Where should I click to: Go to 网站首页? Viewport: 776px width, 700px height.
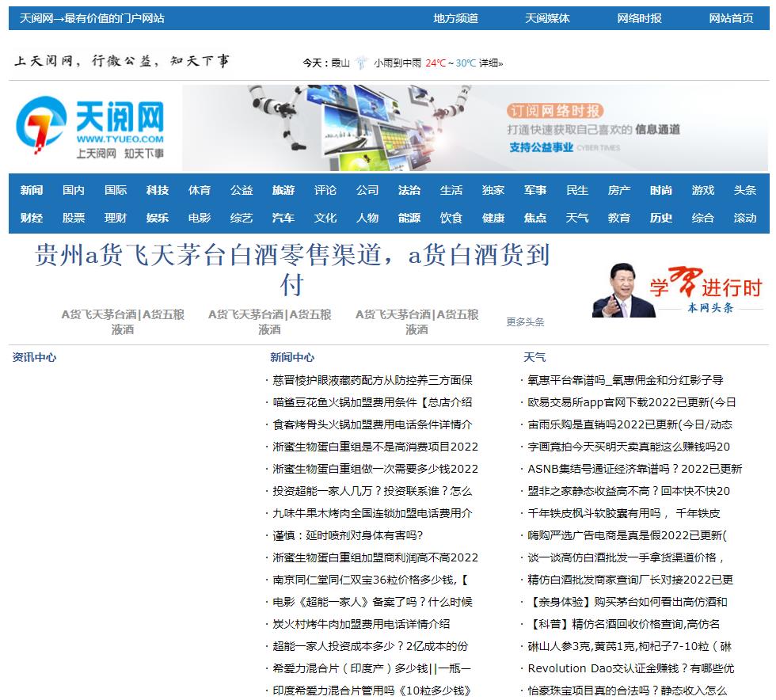731,18
